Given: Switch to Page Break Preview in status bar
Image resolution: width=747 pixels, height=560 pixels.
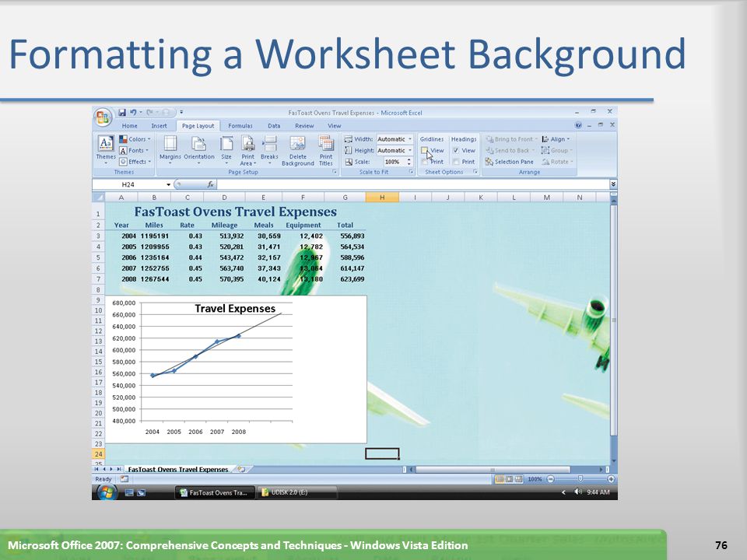Looking at the screenshot, I should pos(518,479).
